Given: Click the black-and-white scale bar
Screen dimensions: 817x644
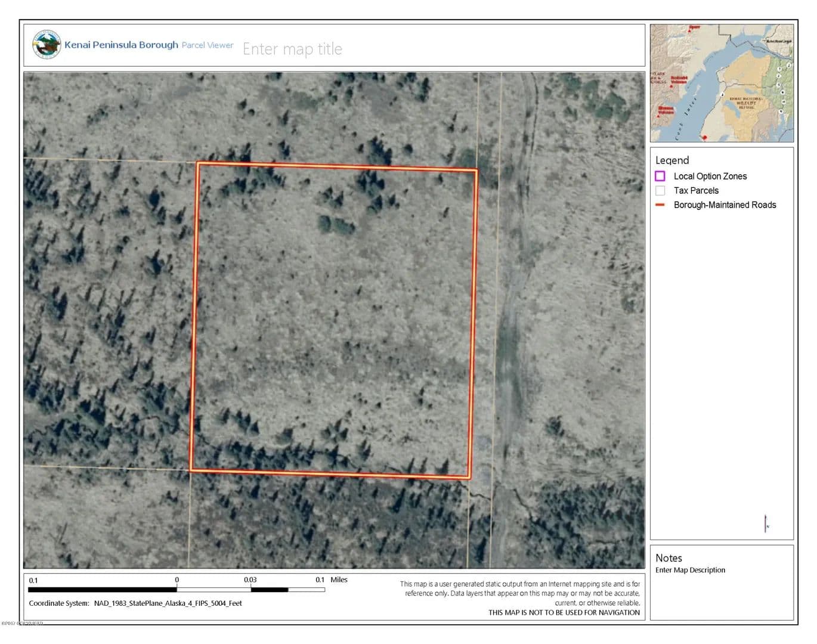Looking at the screenshot, I should [x=177, y=590].
